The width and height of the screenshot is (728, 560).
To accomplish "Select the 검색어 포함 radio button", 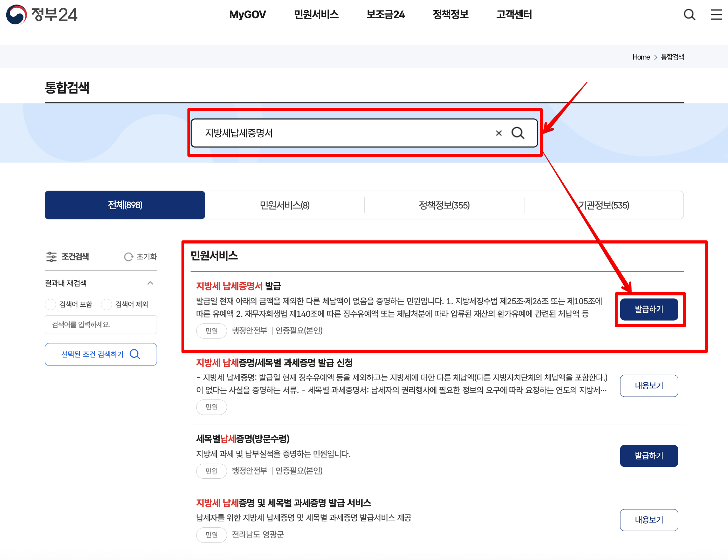I will (x=50, y=304).
